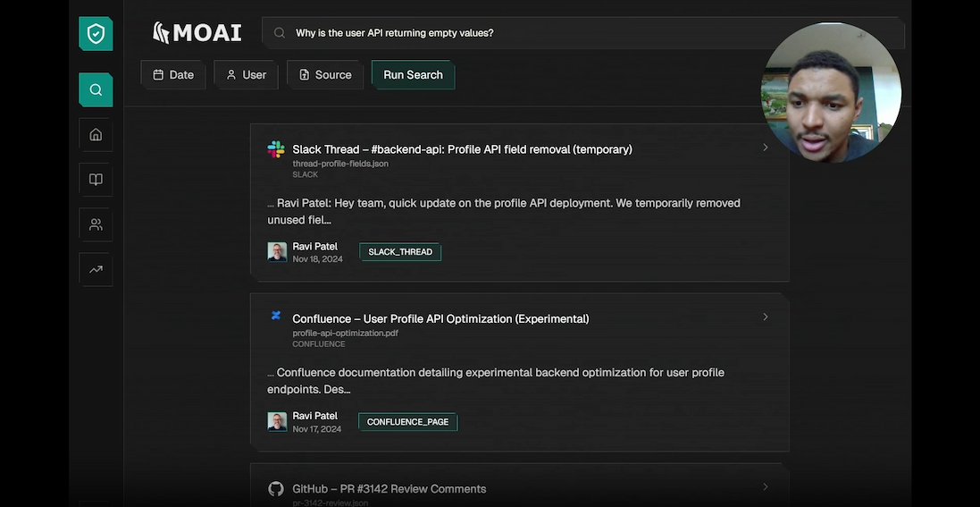
Task: Expand the Slack Thread result chevron
Action: 765,147
